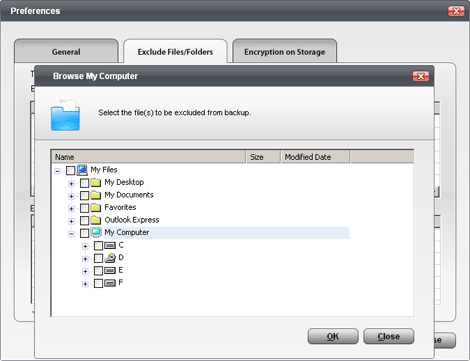
Task: Close the Preferences window with X
Action: [456, 11]
